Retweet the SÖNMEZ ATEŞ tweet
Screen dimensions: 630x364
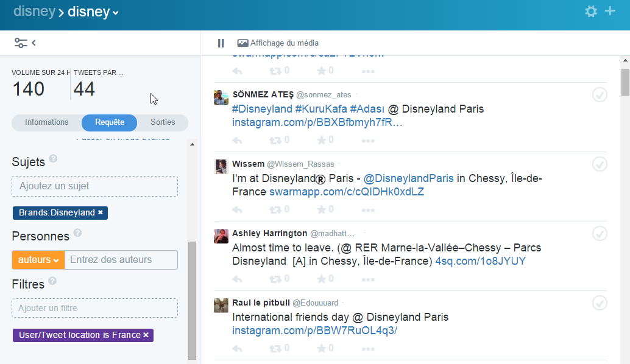[275, 141]
